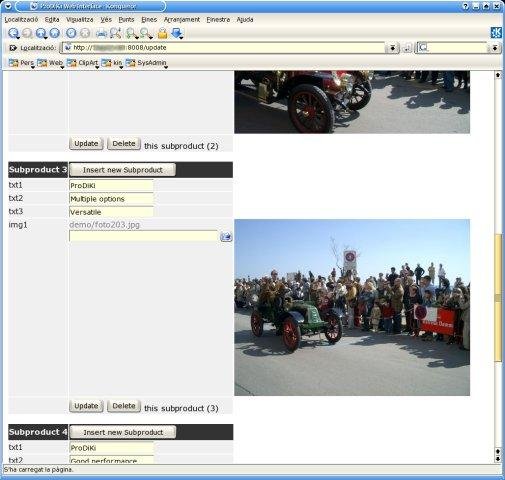Click the toolbar search input field
The image size is (505, 480).
pyautogui.click(x=453, y=48)
